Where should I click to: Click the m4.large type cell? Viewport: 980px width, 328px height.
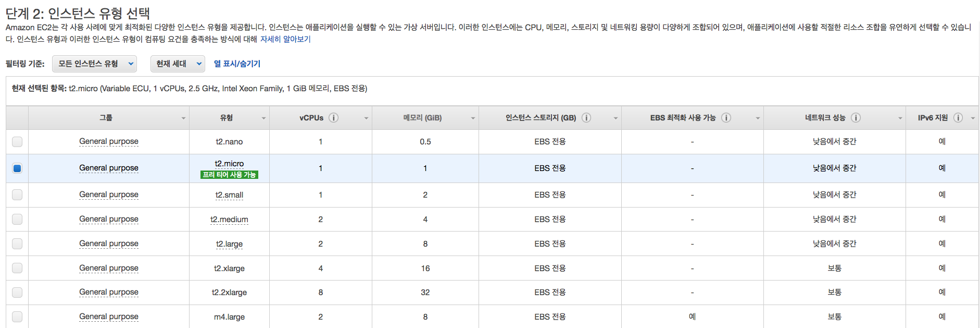point(229,317)
